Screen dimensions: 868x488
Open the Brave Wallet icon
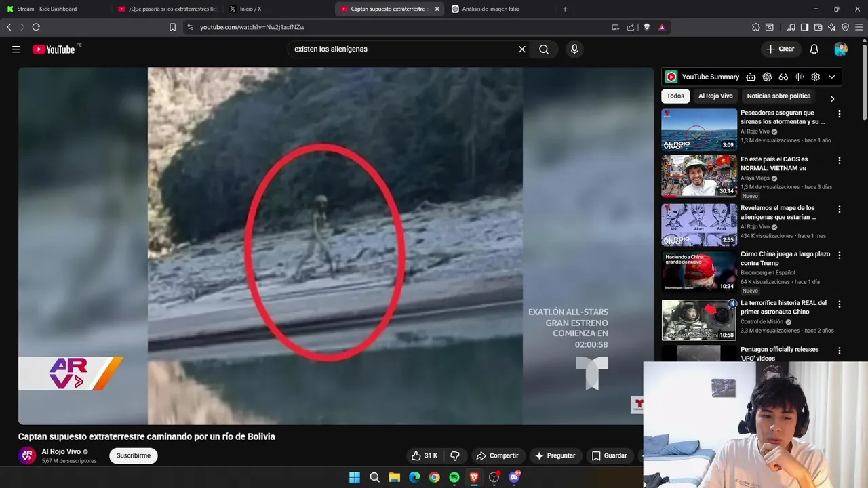coord(818,27)
